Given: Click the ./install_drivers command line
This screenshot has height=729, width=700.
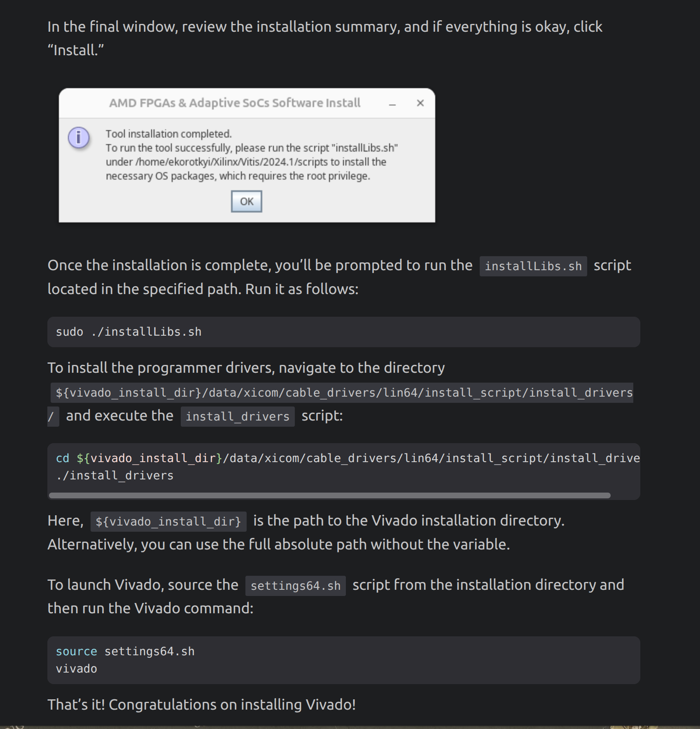Looking at the screenshot, I should pyautogui.click(x=115, y=476).
